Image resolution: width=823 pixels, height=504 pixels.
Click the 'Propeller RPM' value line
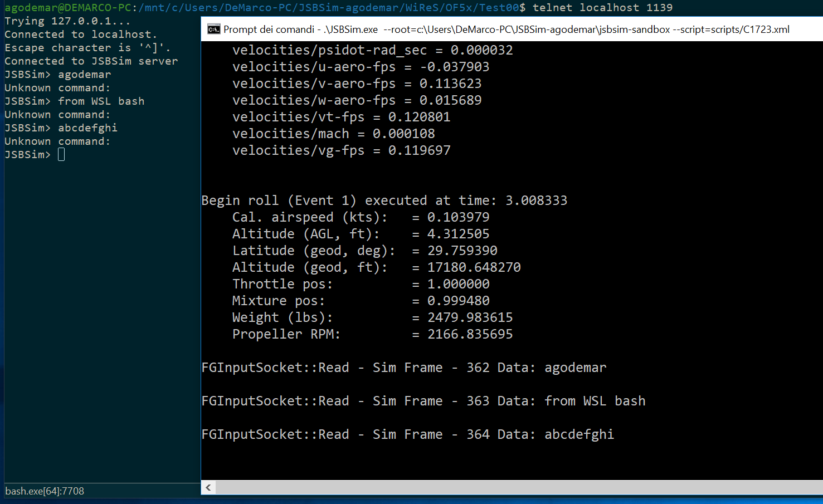tap(372, 334)
